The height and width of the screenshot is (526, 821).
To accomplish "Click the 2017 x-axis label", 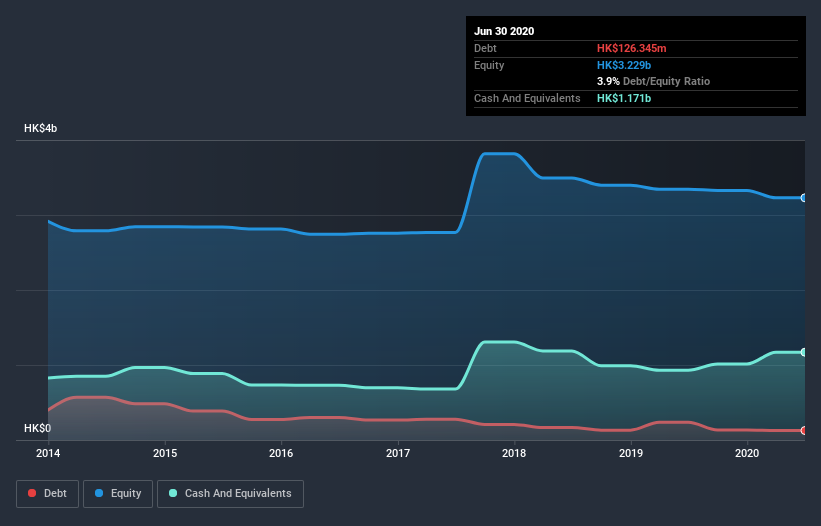I will [x=398, y=453].
